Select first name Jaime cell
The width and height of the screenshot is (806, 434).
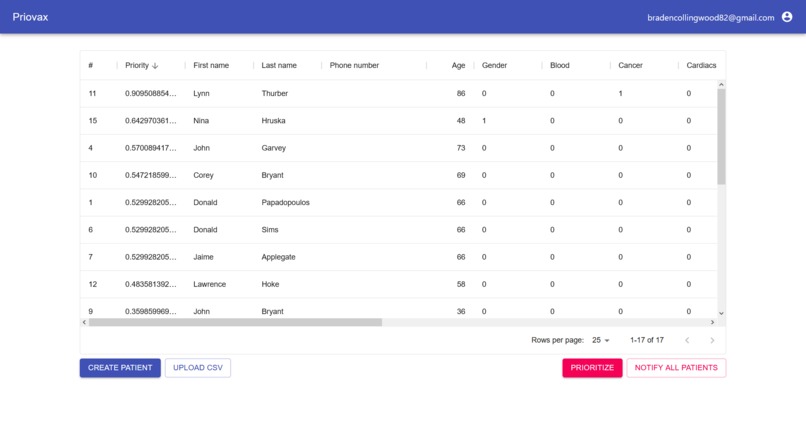pos(203,257)
